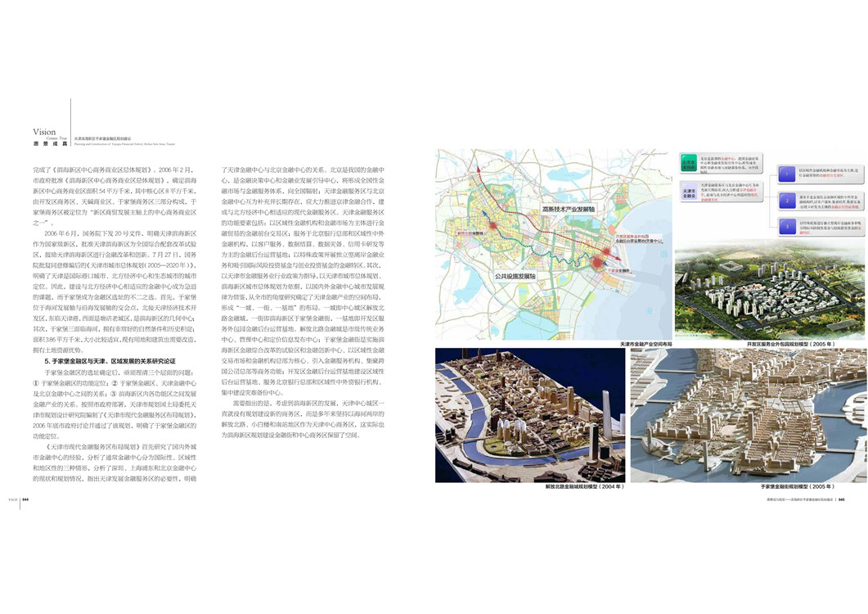Click the blue box numbered 1
Screen dimensions: 868x614
coord(784,174)
